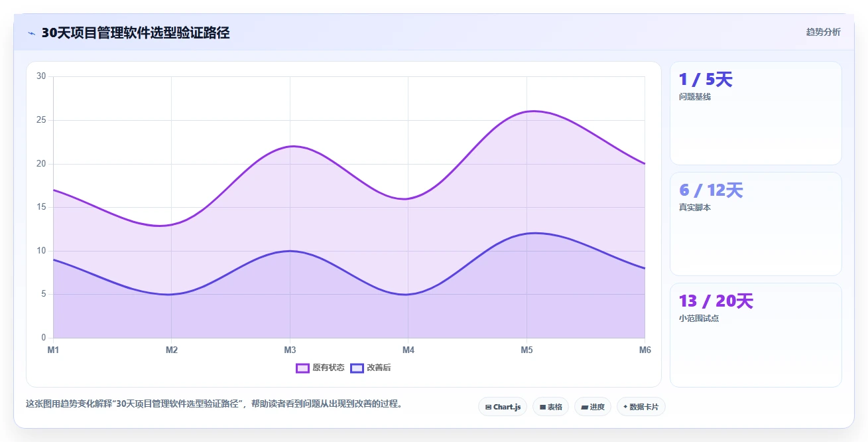The height and width of the screenshot is (442, 868).
Task: Click the blue 改善后 legend swatch
Action: pyautogui.click(x=357, y=368)
